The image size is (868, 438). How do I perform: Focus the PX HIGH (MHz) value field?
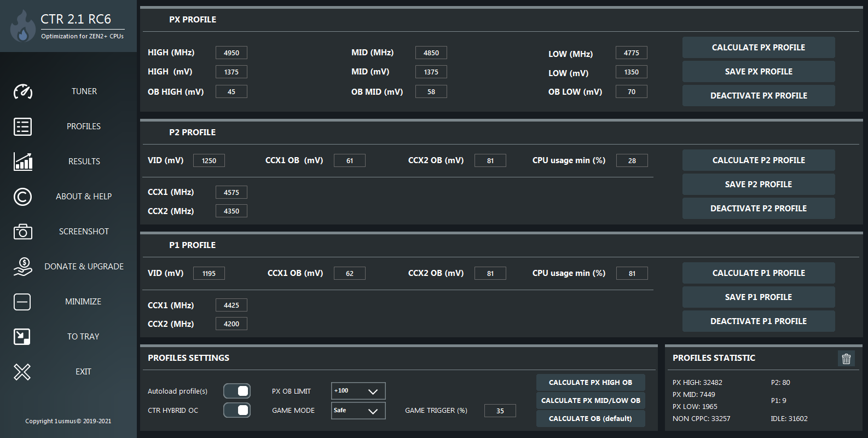point(231,53)
